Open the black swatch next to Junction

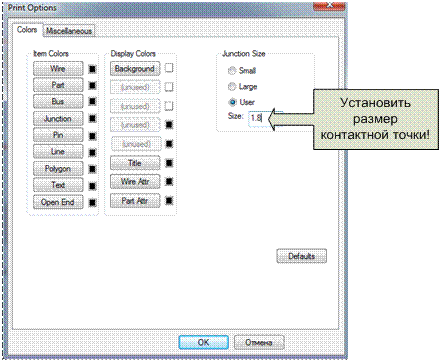(x=92, y=119)
